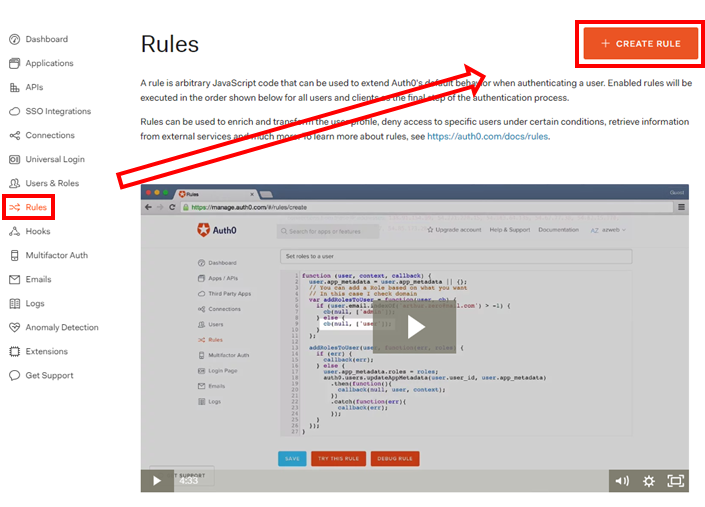The image size is (705, 507).
Task: Click the Save button in video
Action: point(292,458)
